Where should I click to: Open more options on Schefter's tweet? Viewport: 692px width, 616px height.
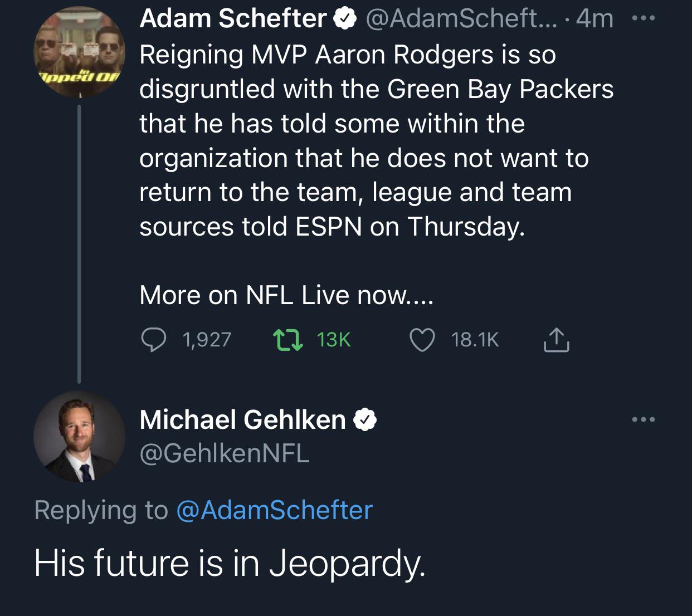coord(644,18)
